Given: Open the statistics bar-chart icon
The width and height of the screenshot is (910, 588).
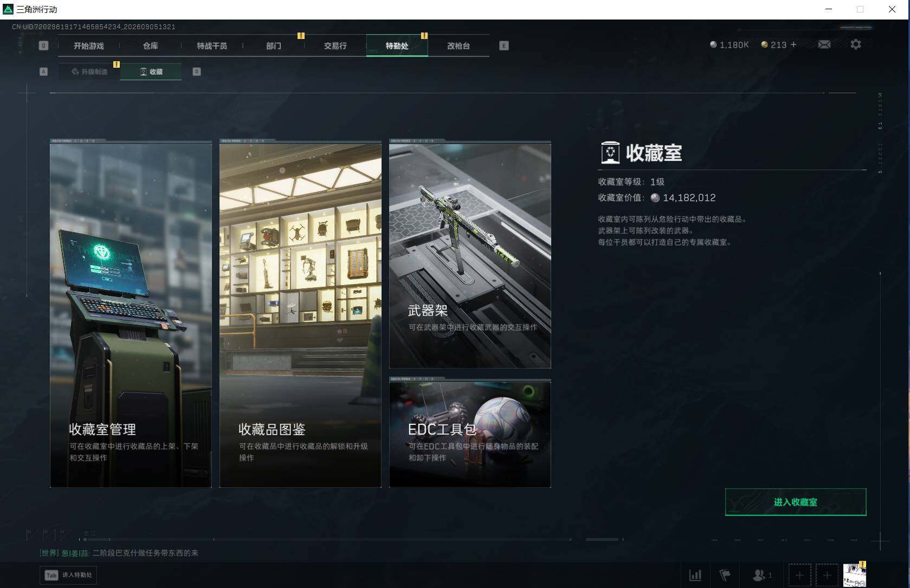Looking at the screenshot, I should (695, 575).
